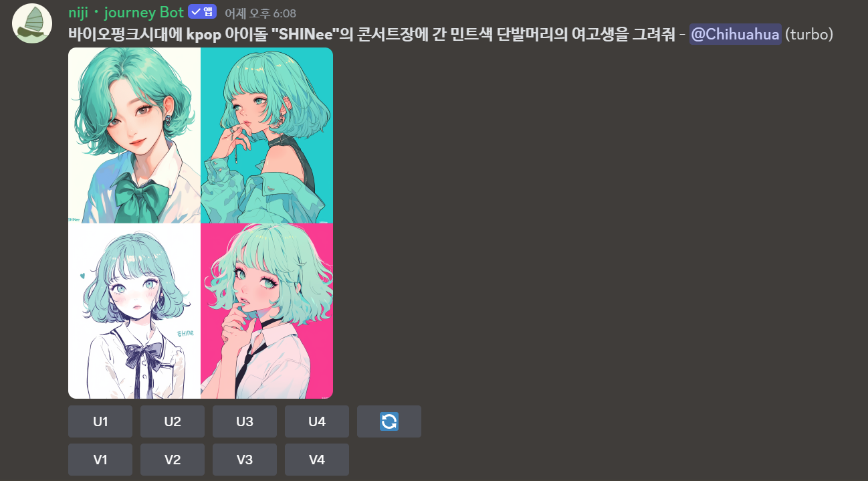This screenshot has width=868, height=481.
Task: Create variations of image one with V1
Action: point(100,460)
